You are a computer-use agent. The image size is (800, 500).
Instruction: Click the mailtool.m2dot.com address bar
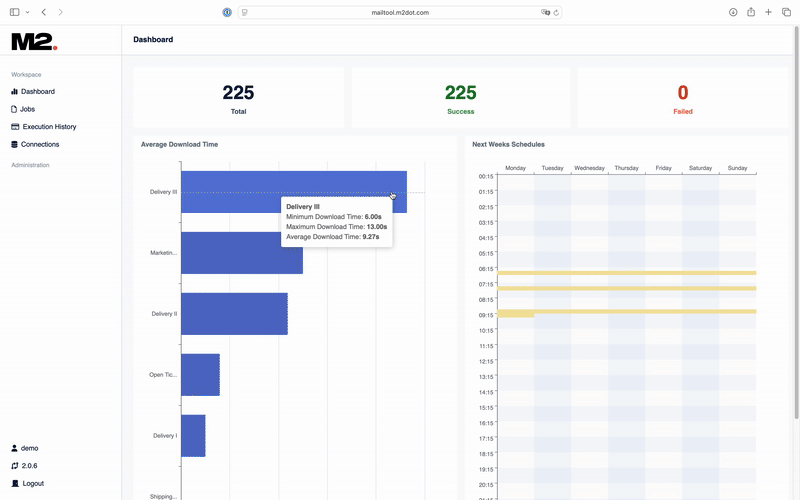(400, 12)
